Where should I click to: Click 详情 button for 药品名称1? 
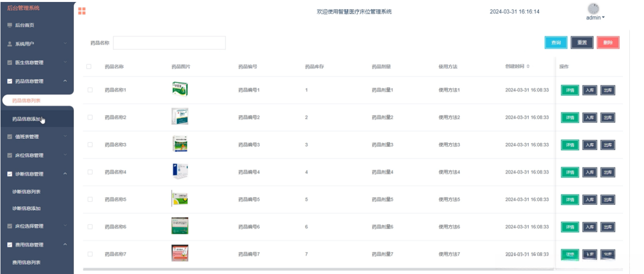570,90
